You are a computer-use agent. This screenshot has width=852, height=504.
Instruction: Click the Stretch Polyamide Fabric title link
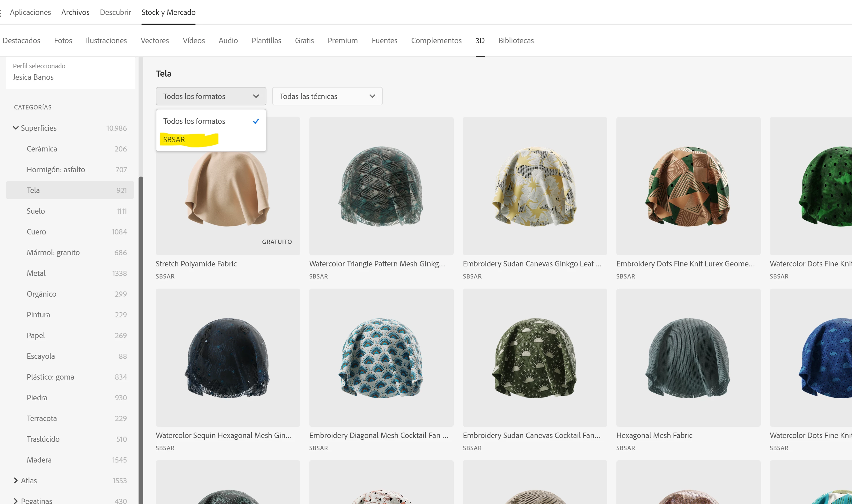point(196,264)
